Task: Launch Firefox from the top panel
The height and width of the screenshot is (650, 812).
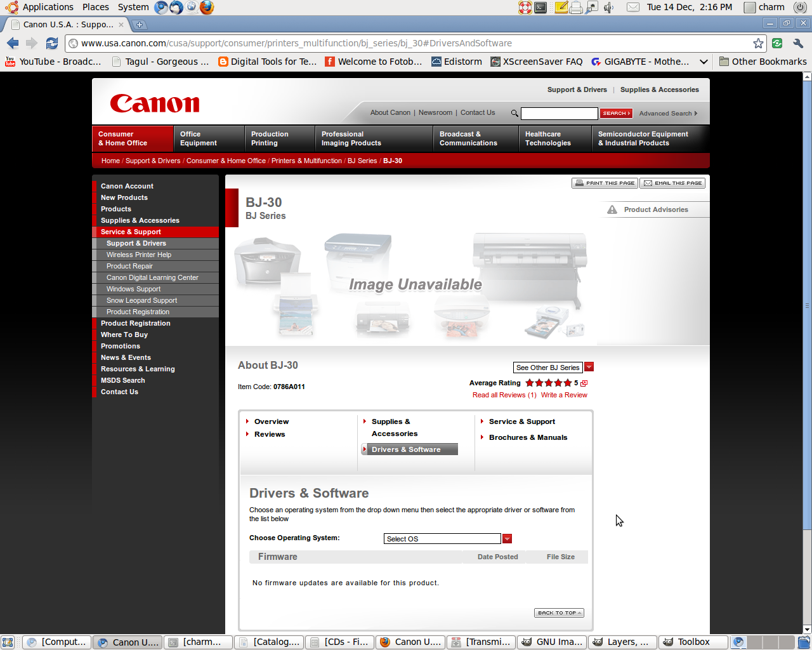Action: (207, 7)
